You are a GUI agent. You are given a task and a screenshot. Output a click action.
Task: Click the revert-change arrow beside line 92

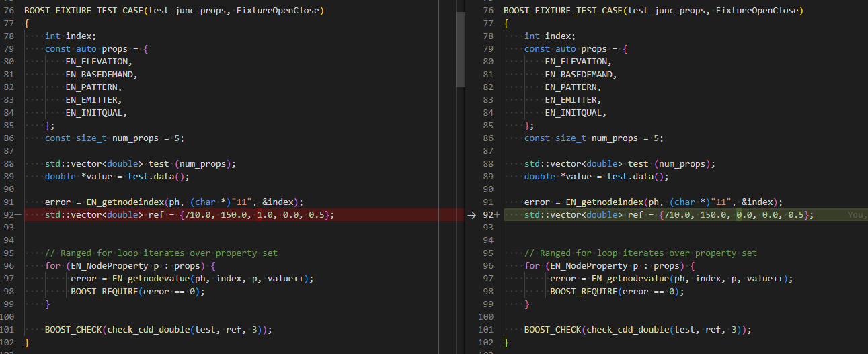tap(471, 215)
